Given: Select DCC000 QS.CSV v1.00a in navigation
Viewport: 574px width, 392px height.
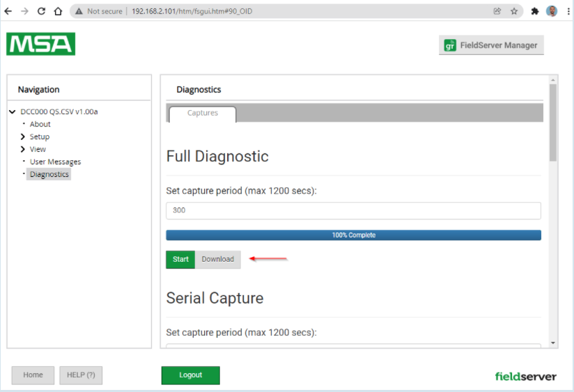Looking at the screenshot, I should (59, 111).
